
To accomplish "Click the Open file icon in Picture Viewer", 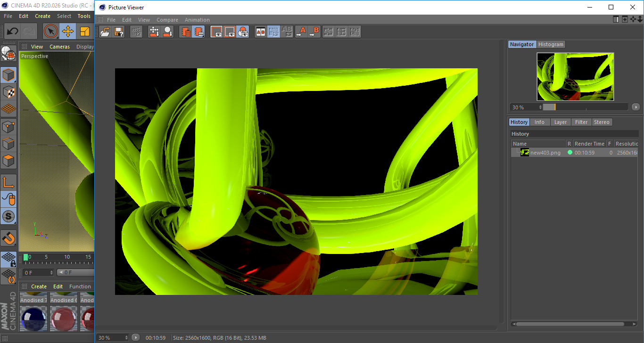I will coord(106,32).
